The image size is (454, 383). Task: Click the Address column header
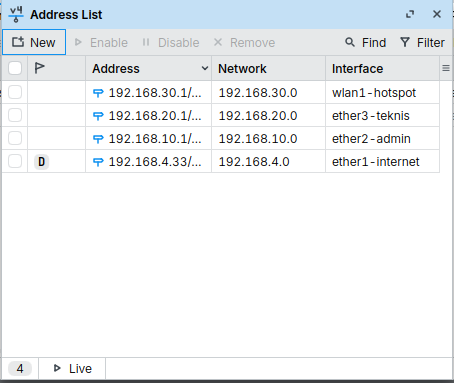[148, 68]
